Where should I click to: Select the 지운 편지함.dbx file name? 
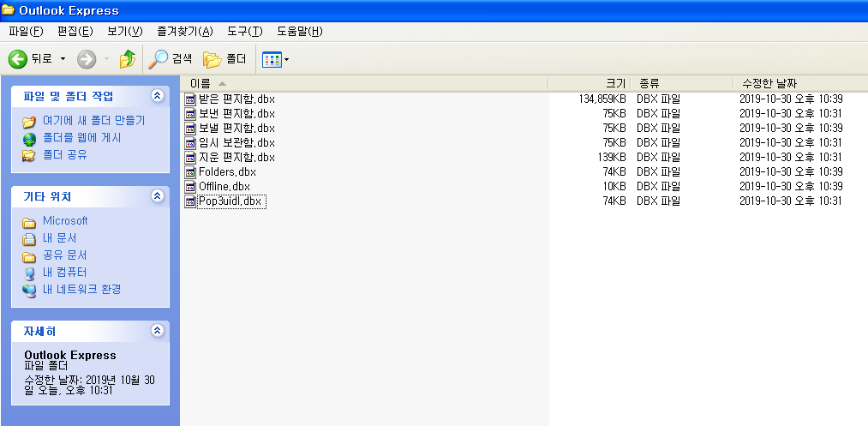[236, 158]
